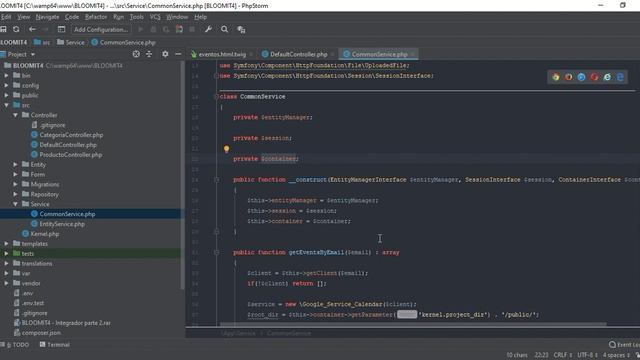Click the yellow lightbulb intention icon
Image resolution: width=640 pixels, height=360 pixels.
[227, 149]
